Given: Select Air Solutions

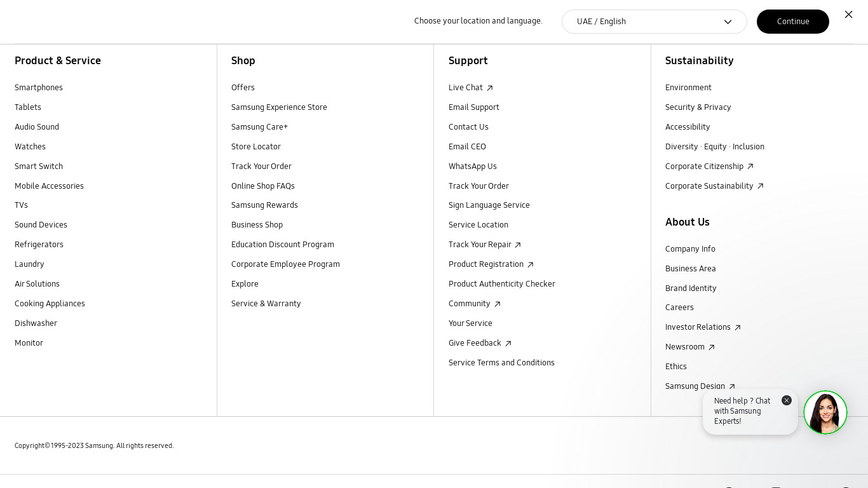Looking at the screenshot, I should click(x=37, y=284).
